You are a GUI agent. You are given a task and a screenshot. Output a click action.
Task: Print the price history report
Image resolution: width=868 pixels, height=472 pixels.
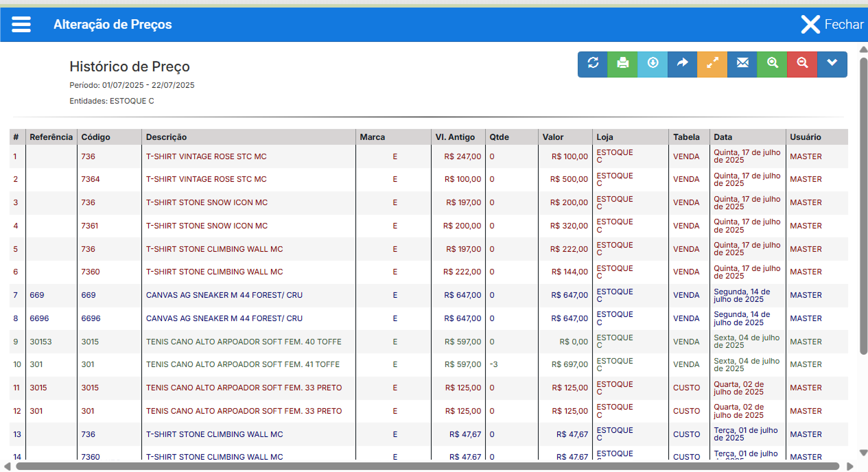[623, 64]
